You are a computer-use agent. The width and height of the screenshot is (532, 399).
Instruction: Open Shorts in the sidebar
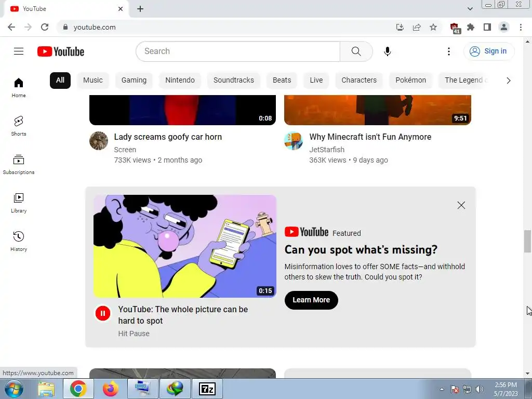(19, 126)
